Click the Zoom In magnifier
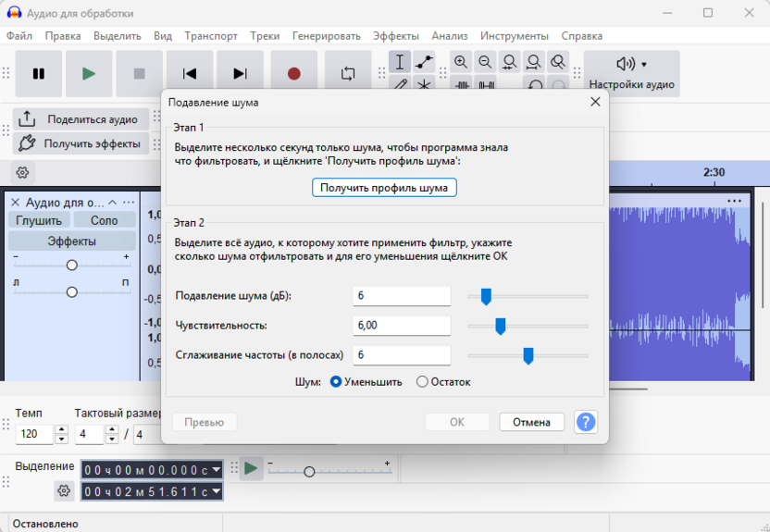The width and height of the screenshot is (770, 532). (x=461, y=62)
